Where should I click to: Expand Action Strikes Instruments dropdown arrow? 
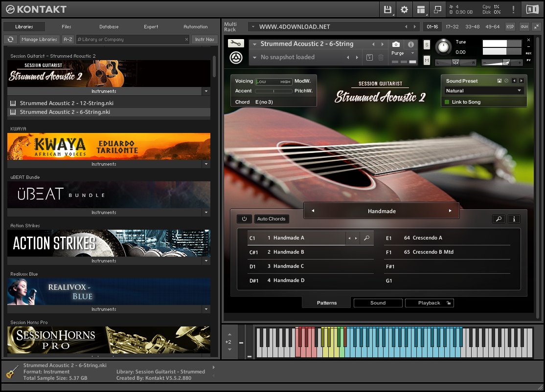tap(206, 261)
